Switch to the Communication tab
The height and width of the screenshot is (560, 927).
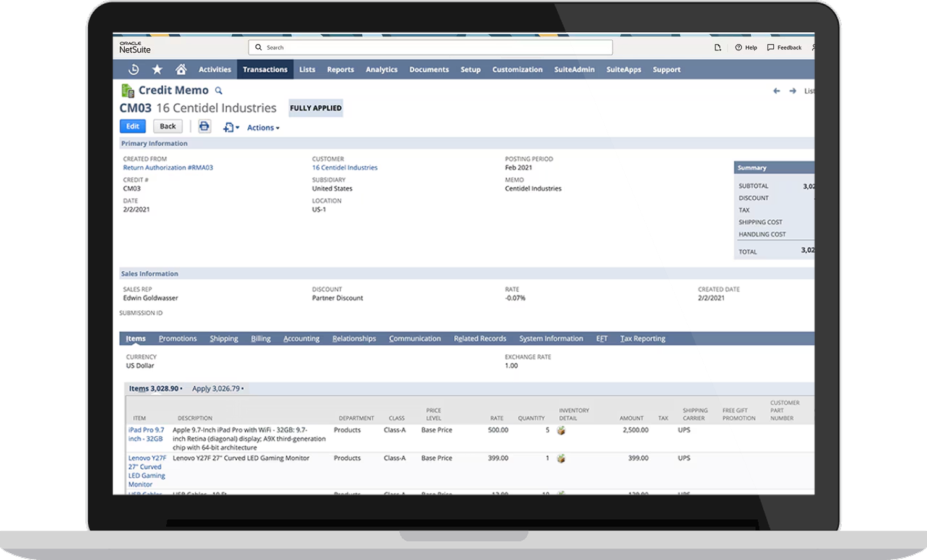click(x=415, y=339)
